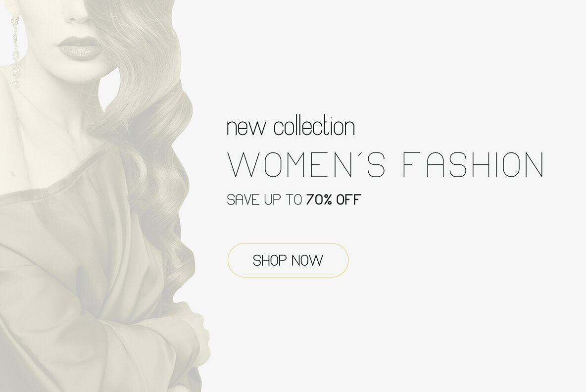Click the WOMEN'S FASHION headline

[x=386, y=164]
